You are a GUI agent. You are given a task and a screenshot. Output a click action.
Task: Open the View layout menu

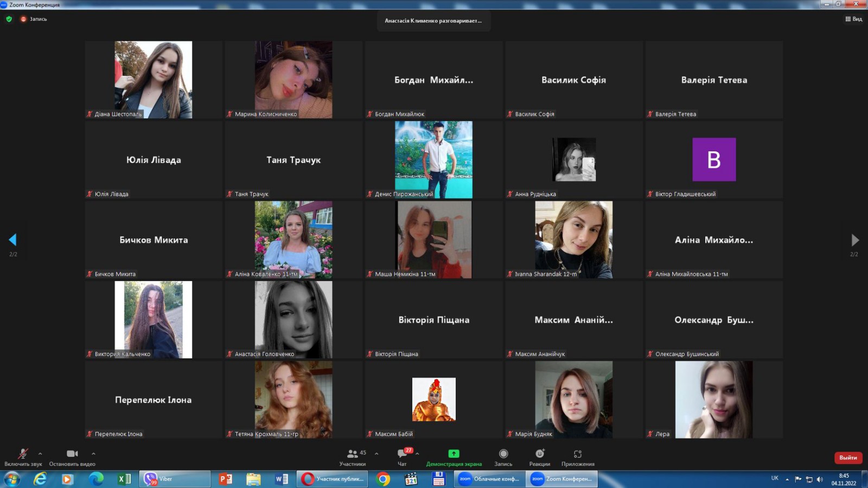[853, 19]
